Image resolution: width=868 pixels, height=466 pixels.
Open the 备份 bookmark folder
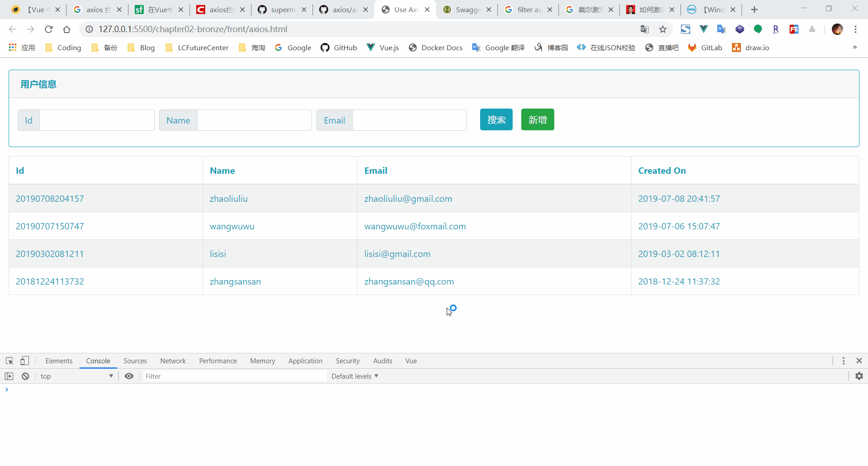point(104,48)
